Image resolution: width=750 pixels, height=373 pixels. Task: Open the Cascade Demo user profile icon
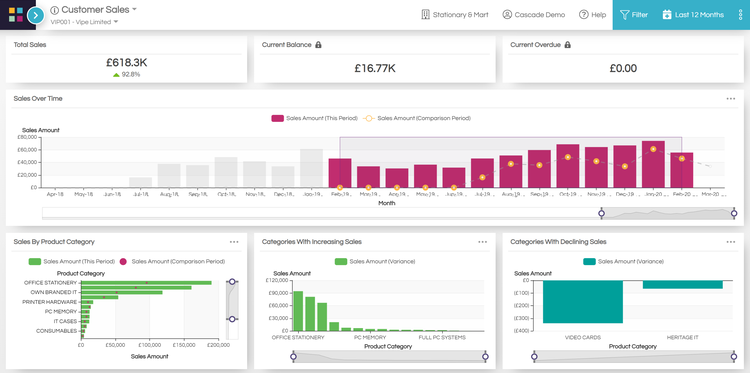coord(507,15)
